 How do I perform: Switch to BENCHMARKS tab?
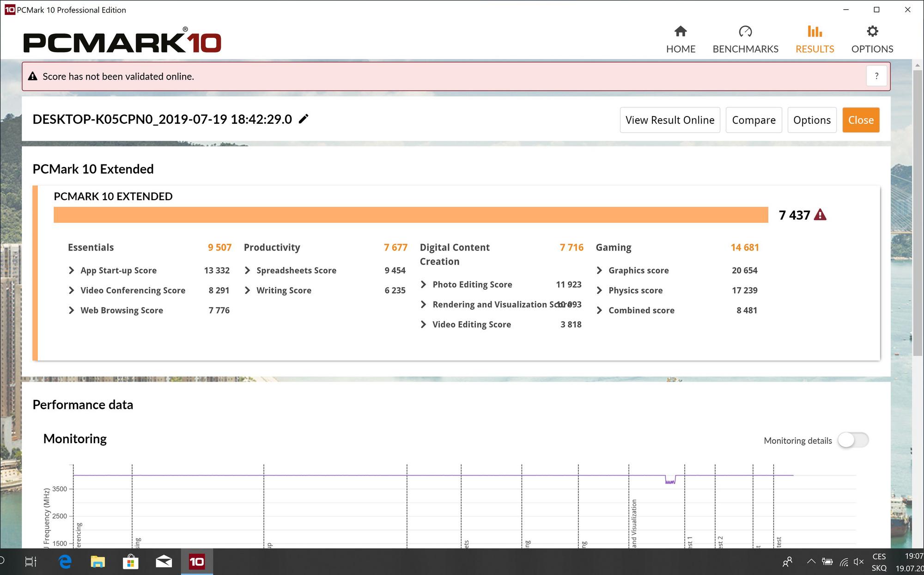745,40
